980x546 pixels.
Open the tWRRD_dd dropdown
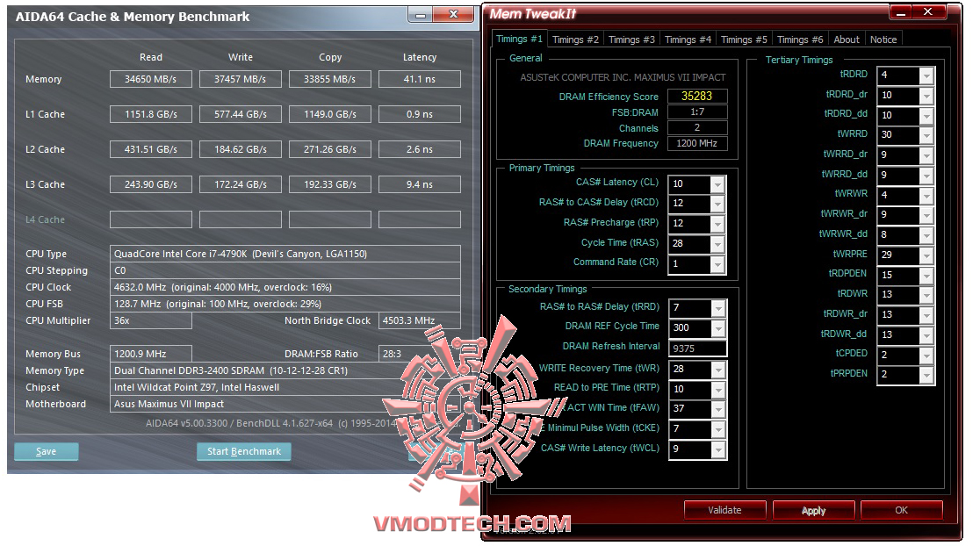point(926,175)
